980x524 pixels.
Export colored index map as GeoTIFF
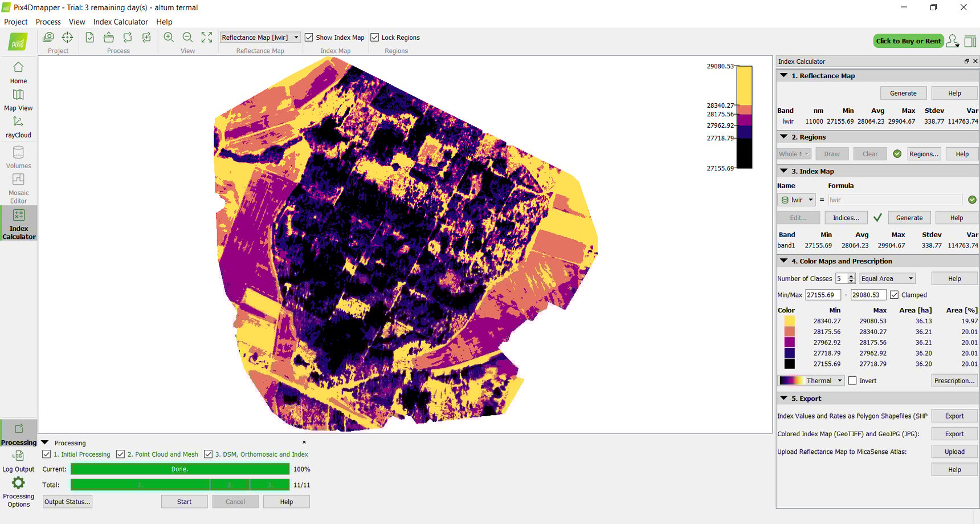[x=954, y=433]
